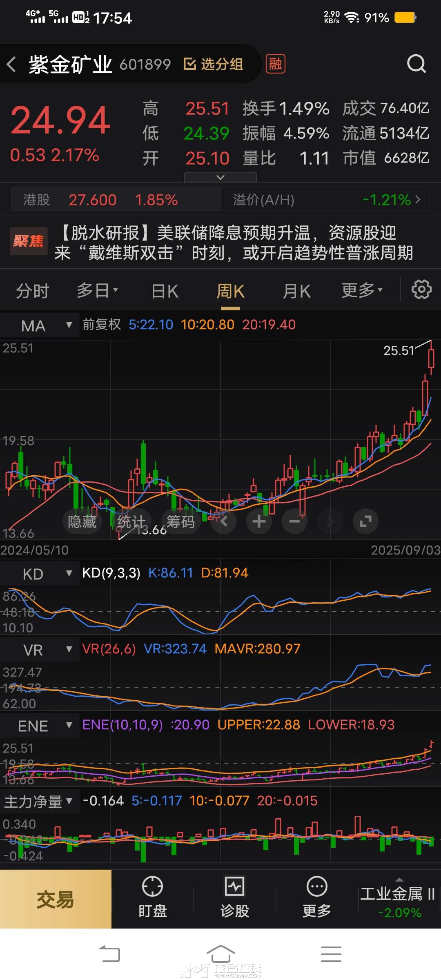Open the KD indicator dropdown
The image size is (441, 980).
(x=40, y=574)
